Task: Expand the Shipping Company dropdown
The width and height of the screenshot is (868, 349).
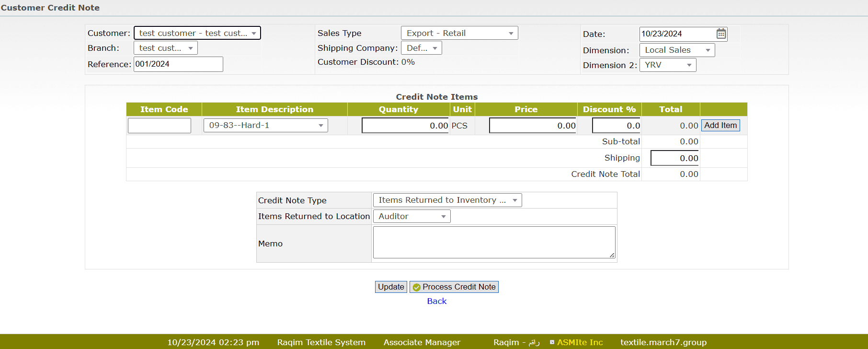Action: (421, 48)
